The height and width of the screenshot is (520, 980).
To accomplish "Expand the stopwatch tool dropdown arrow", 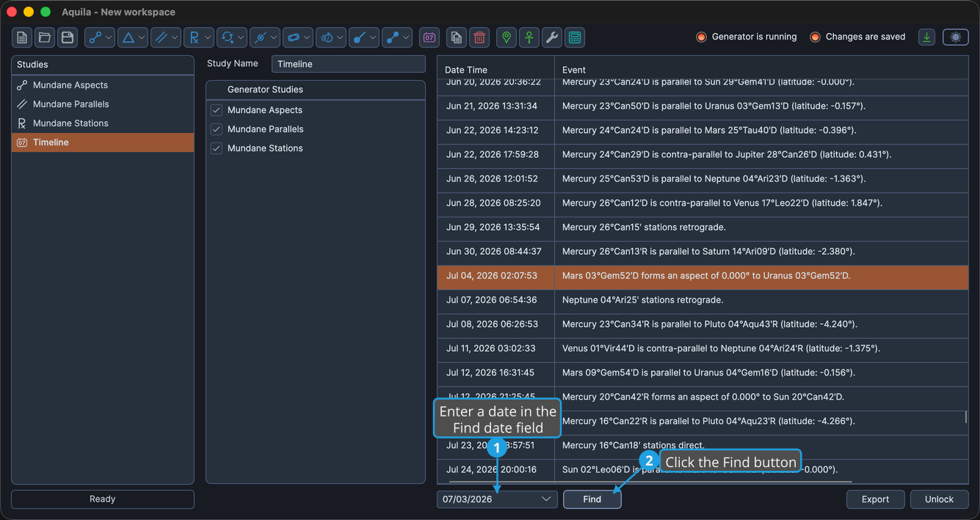I will pyautogui.click(x=340, y=37).
